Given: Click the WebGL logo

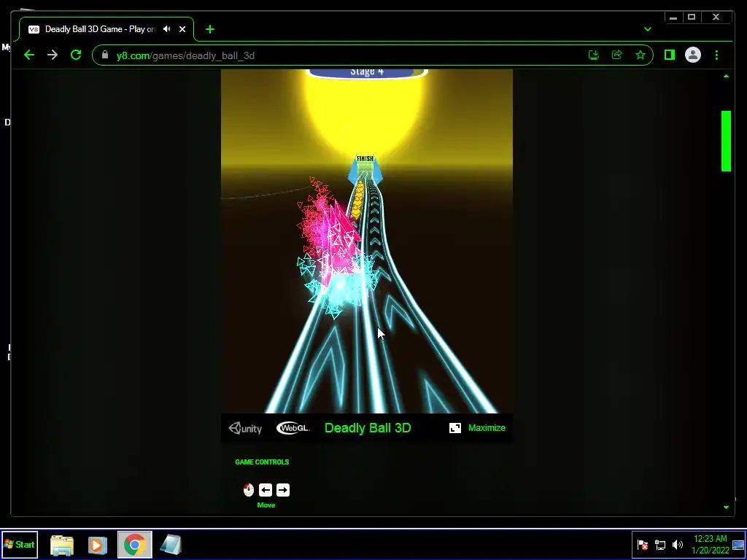Looking at the screenshot, I should (293, 428).
